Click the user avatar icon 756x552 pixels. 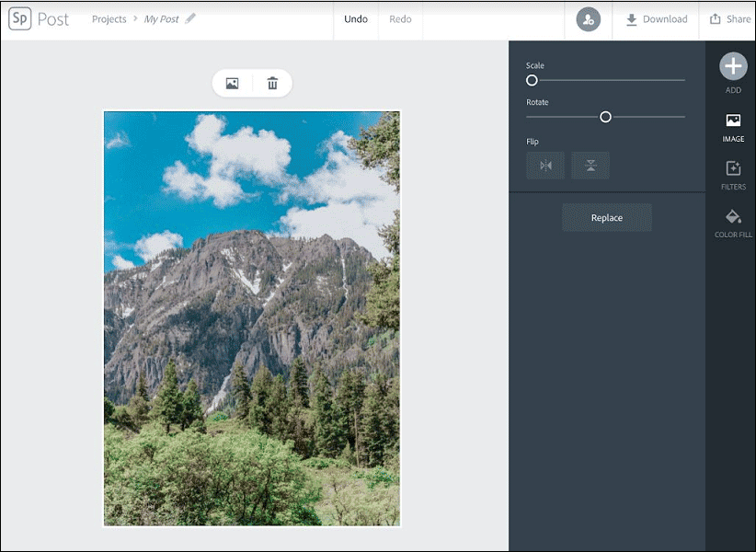tap(588, 18)
